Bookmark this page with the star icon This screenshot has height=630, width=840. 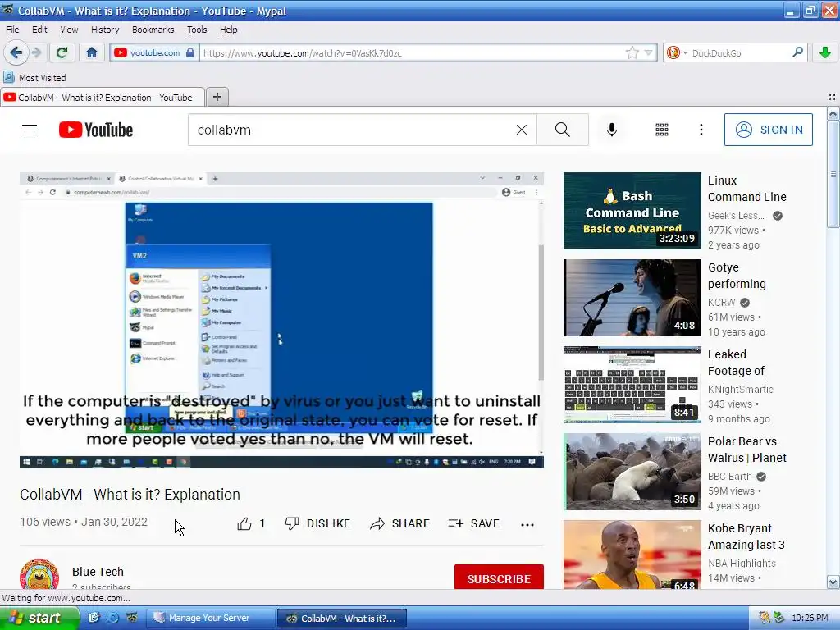coord(632,52)
